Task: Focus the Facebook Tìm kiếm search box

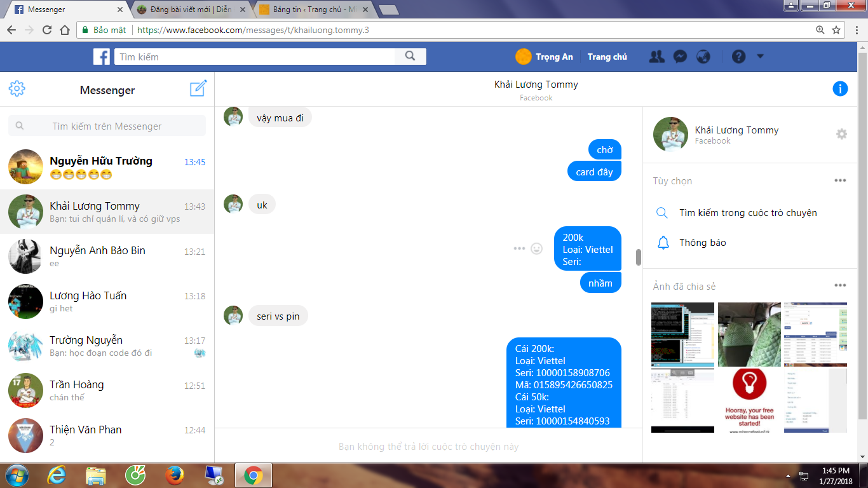Action: 256,57
